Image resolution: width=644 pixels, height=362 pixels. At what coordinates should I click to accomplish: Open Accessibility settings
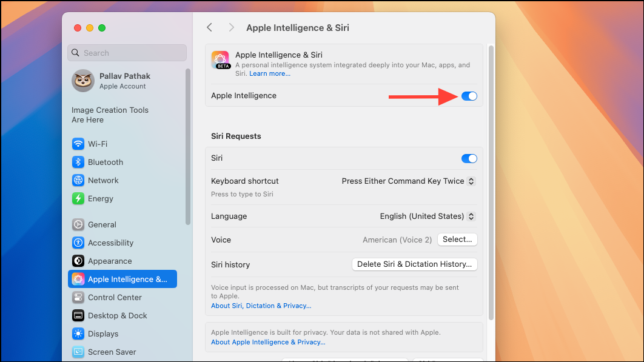pos(122,243)
